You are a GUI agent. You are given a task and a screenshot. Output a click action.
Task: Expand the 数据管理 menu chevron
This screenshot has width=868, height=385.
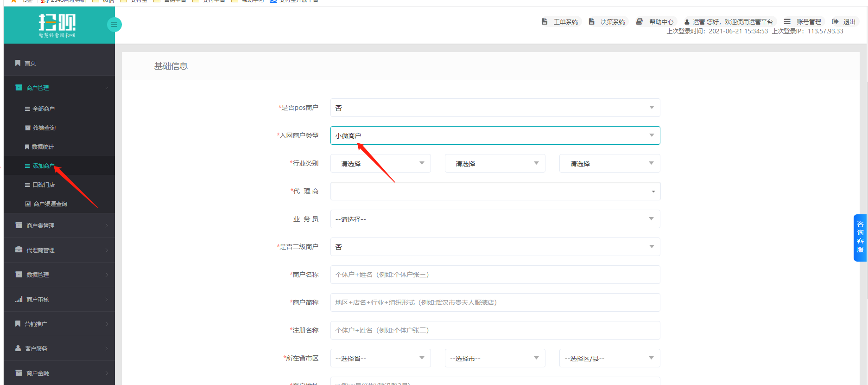point(107,275)
